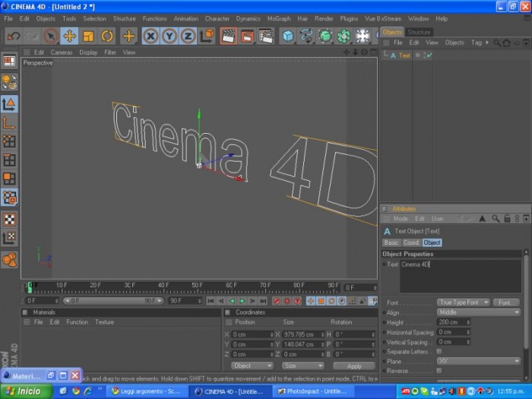Screen dimensions: 532x399
Task: Click Render in Picture Viewer clapperboard
Action: [247, 36]
